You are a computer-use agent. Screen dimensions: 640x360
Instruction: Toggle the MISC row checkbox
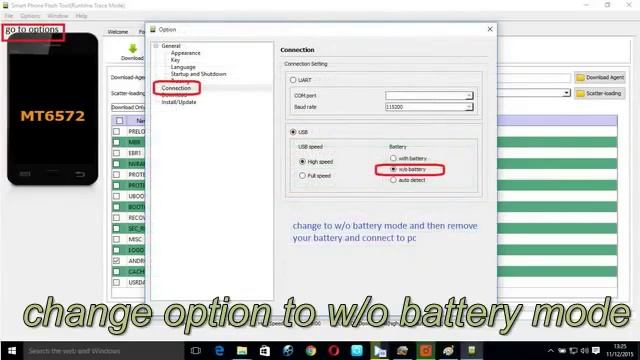pyautogui.click(x=117, y=239)
